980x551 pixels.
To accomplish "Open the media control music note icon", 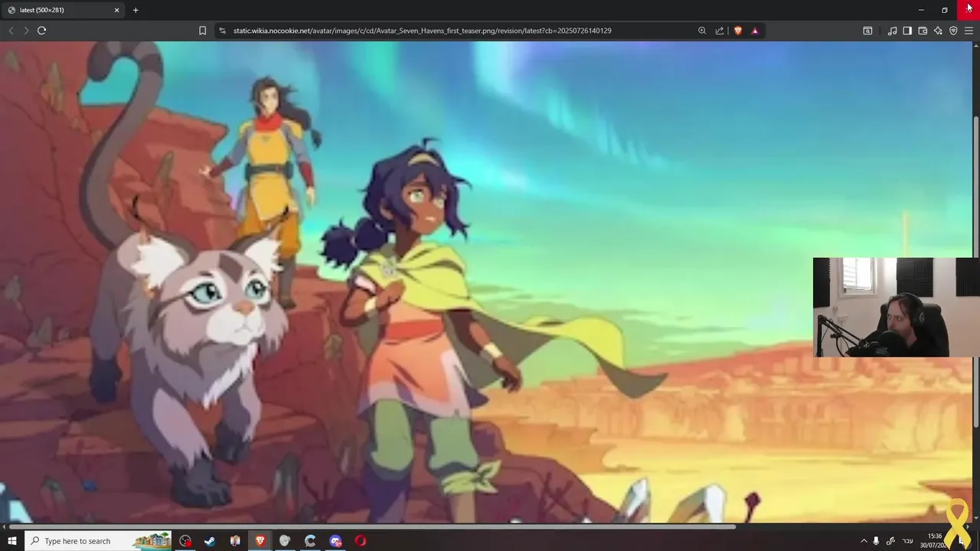I will (x=892, y=31).
